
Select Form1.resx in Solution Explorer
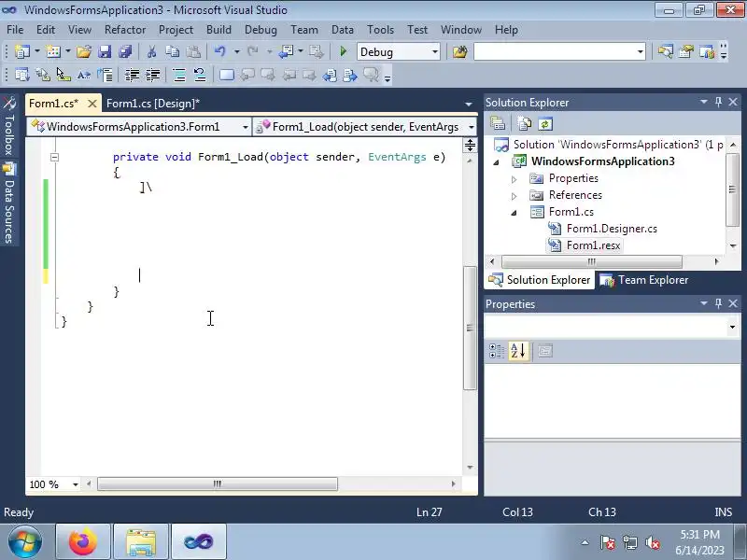click(593, 245)
